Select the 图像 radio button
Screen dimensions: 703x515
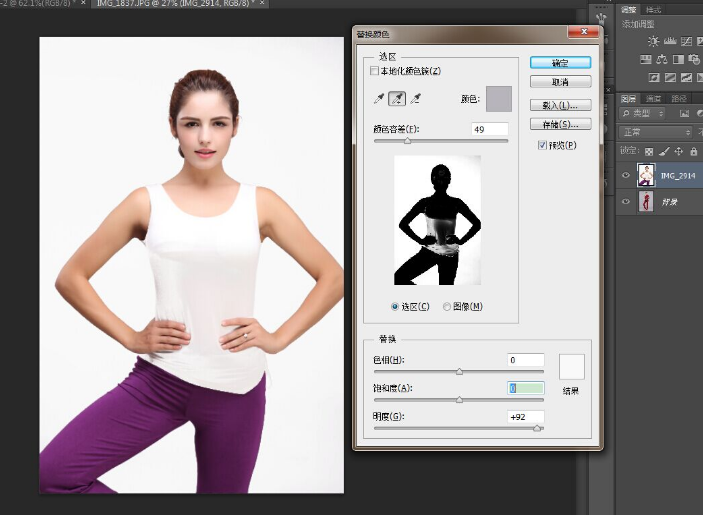click(447, 306)
